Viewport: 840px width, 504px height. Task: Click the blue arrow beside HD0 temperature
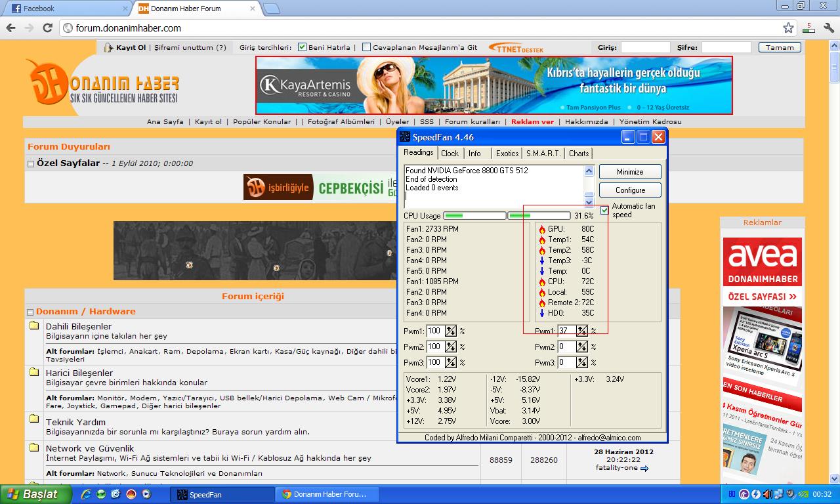[x=542, y=313]
